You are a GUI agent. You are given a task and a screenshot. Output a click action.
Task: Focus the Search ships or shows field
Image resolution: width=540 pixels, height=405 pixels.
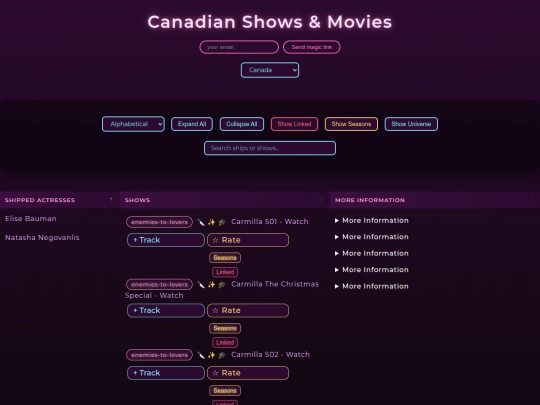coord(270,148)
